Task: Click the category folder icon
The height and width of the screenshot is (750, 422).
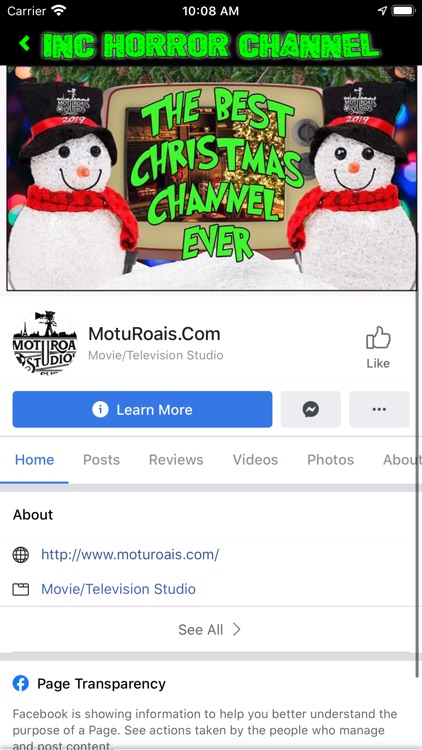Action: (21, 589)
